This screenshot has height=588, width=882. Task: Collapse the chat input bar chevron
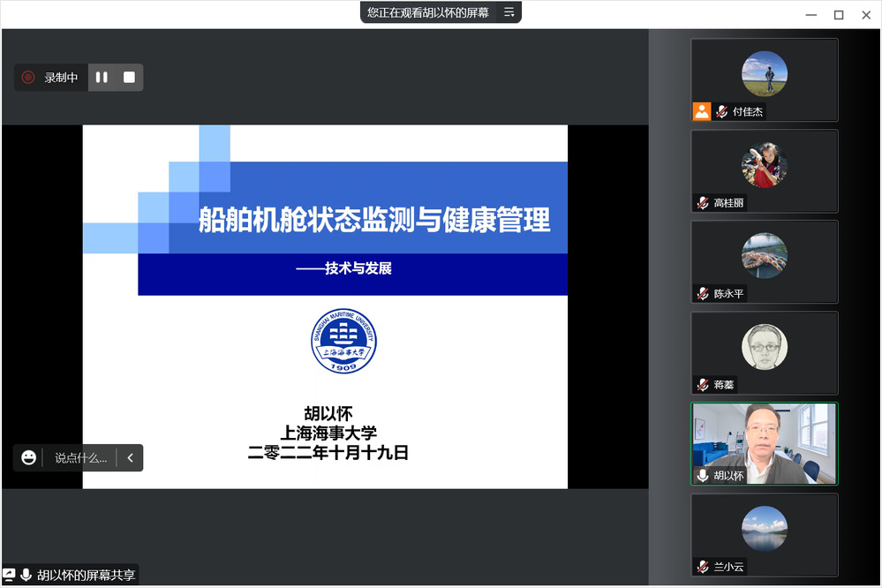pos(130,457)
